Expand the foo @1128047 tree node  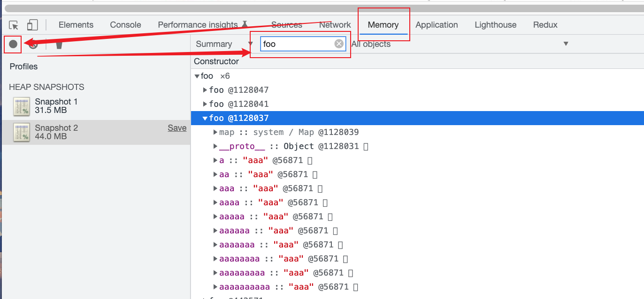(x=205, y=90)
